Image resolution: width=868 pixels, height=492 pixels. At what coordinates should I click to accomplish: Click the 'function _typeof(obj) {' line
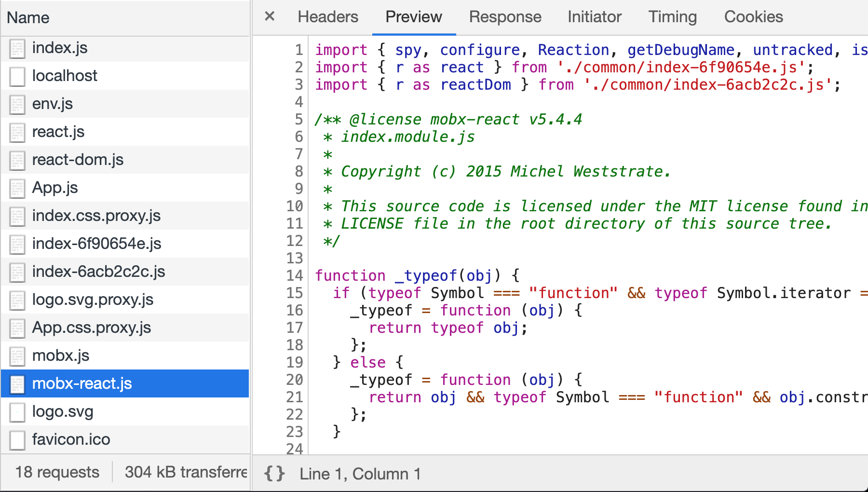pos(418,275)
